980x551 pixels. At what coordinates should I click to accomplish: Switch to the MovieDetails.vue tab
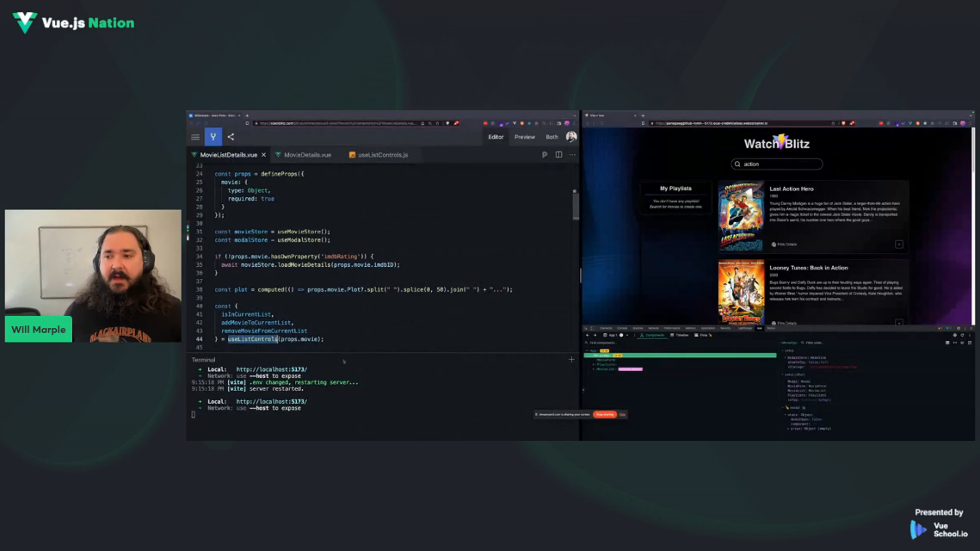tap(307, 155)
